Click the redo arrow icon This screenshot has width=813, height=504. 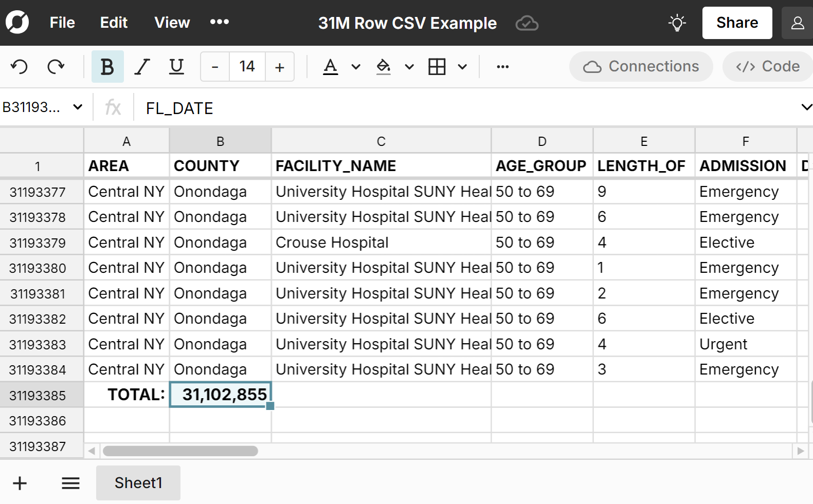pos(56,67)
